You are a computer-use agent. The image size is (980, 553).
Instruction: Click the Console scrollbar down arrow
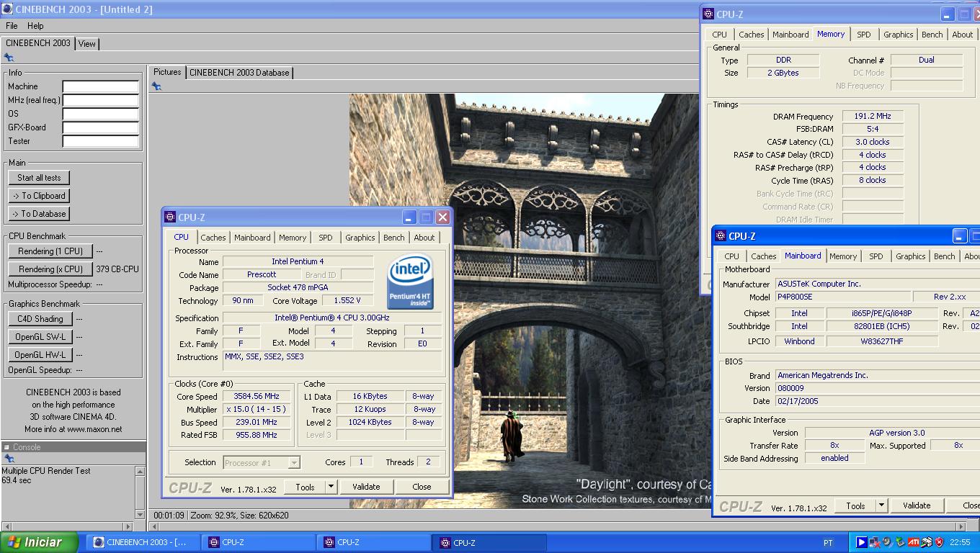(x=141, y=515)
